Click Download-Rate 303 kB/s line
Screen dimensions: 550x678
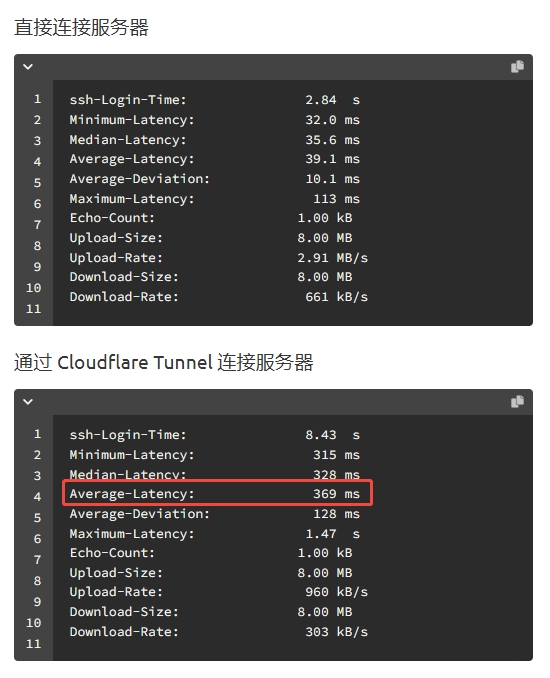point(219,632)
